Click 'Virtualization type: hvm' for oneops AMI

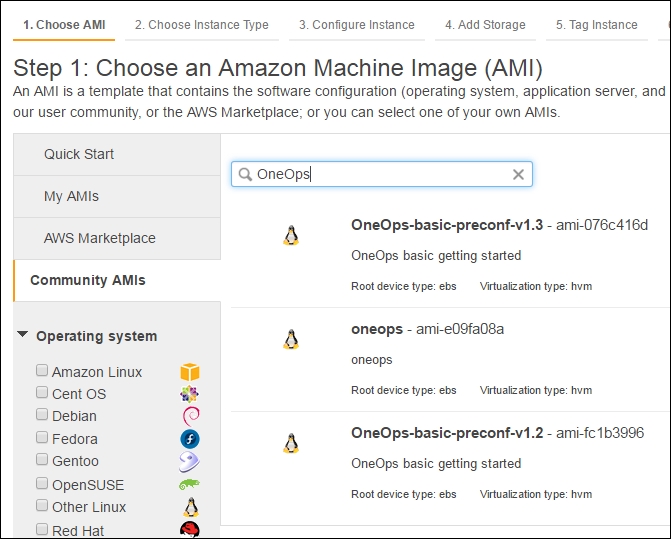536,390
